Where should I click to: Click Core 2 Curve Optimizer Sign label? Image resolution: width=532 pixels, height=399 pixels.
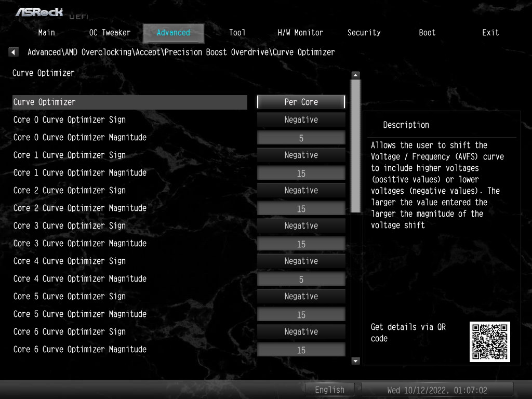tap(70, 190)
